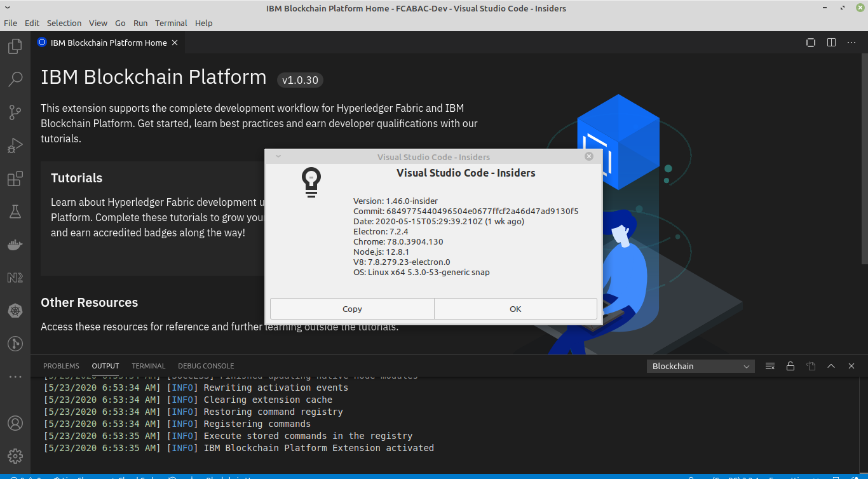Open the Search view in the Activity Bar

[15, 79]
